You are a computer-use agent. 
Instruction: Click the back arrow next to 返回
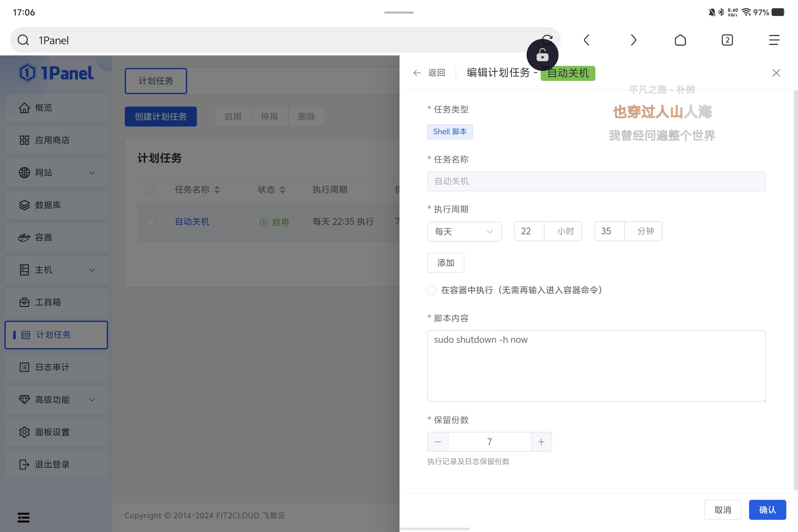coord(417,73)
